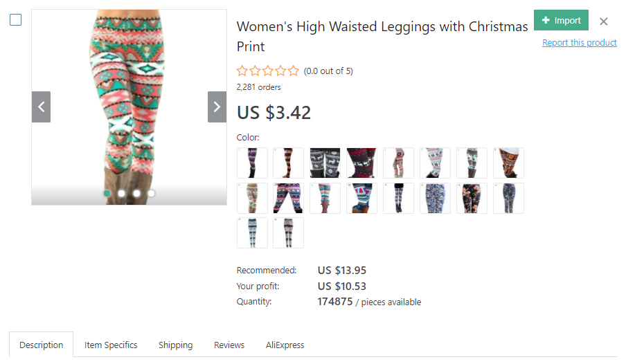Advance to the next product image
Screen dimensions: 626x364
217,107
